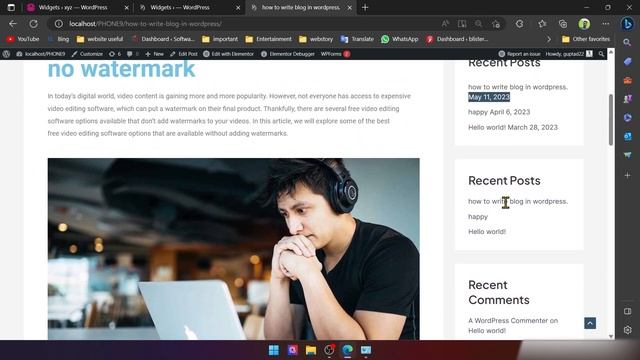Viewport: 640px width, 360px height.
Task: Open WPForms menu in admin bar
Action: [335, 54]
